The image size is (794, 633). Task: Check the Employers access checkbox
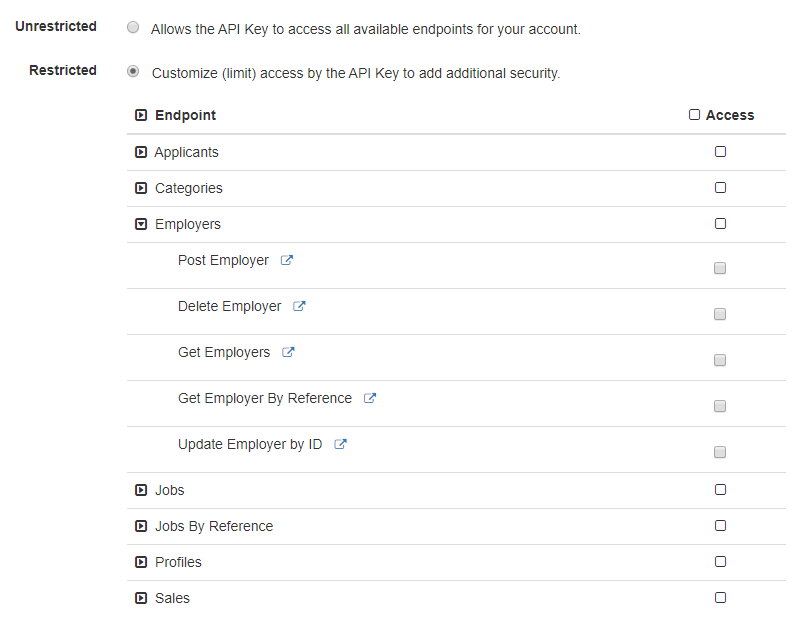click(720, 224)
